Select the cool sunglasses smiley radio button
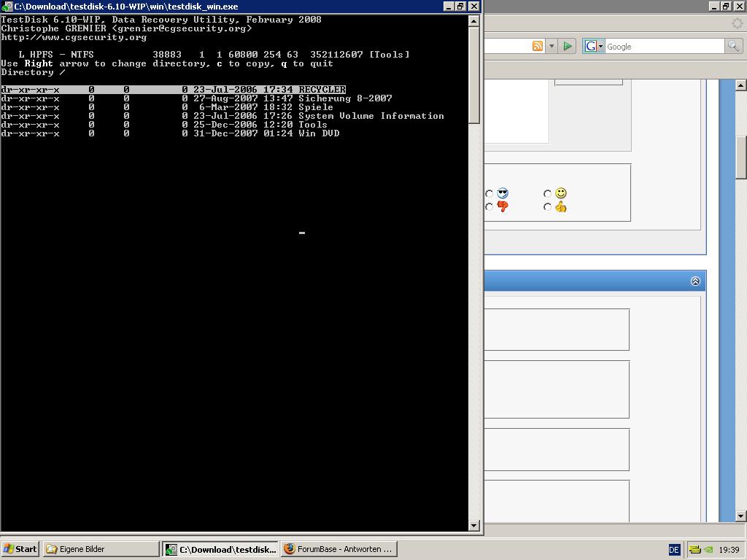Image resolution: width=747 pixels, height=560 pixels. [489, 193]
